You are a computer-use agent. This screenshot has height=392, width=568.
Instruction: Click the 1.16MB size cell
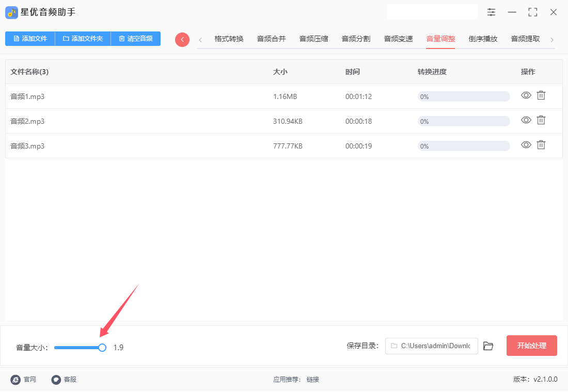pos(285,96)
